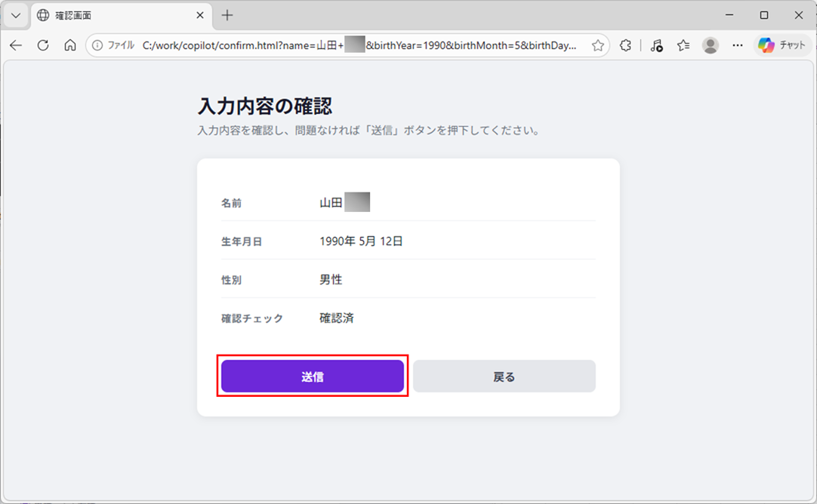Viewport: 817px width, 504px height.
Task: Close the 確認画面 tab
Action: click(x=200, y=15)
